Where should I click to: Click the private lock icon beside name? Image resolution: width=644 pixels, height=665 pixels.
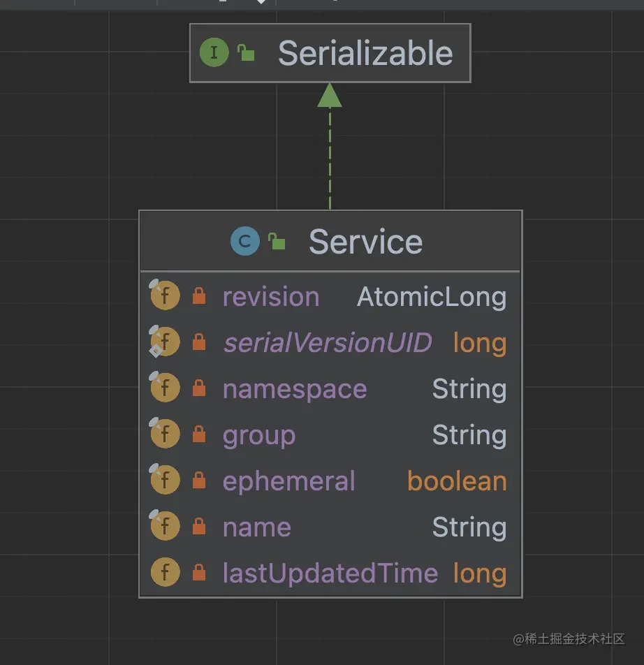[199, 527]
